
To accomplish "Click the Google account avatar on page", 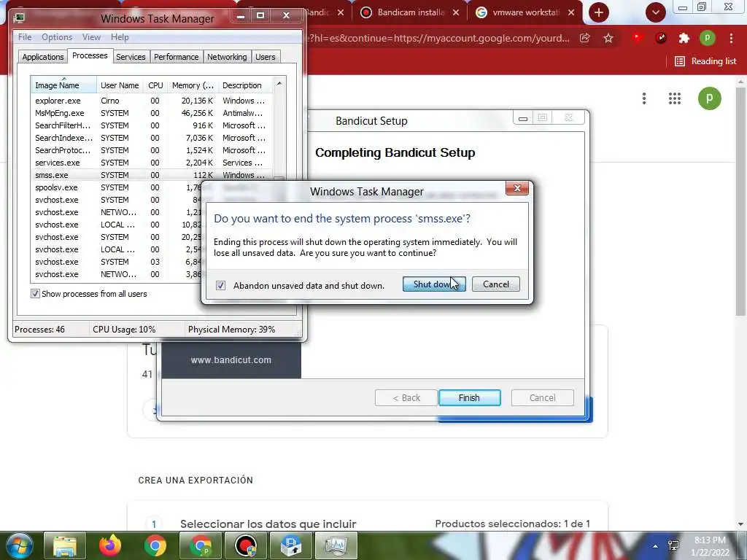I will click(709, 98).
